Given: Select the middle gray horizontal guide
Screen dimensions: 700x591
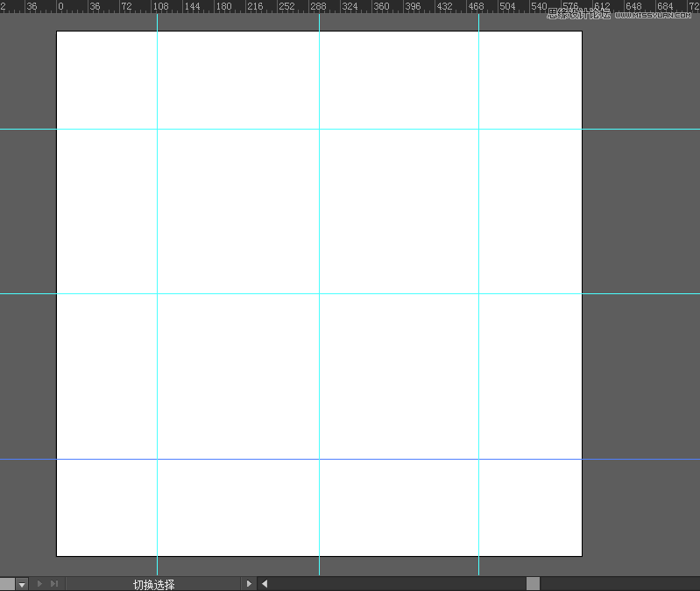Looking at the screenshot, I should [263, 293].
